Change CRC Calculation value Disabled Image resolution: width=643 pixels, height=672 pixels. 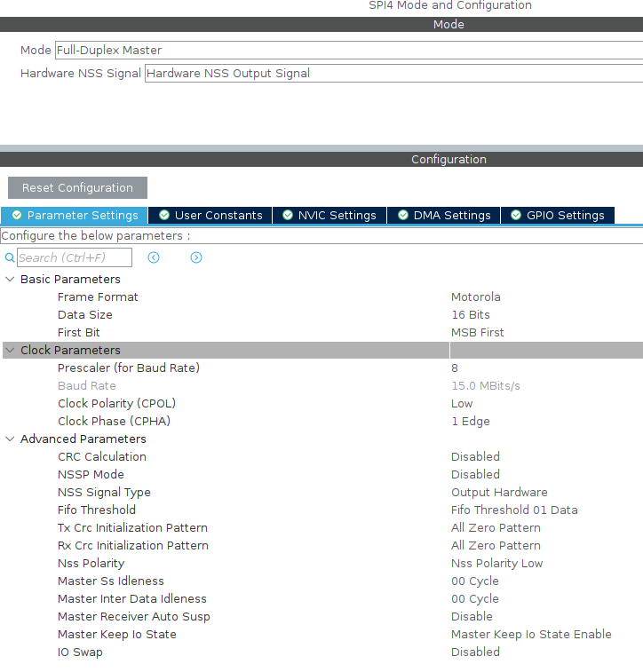475,457
